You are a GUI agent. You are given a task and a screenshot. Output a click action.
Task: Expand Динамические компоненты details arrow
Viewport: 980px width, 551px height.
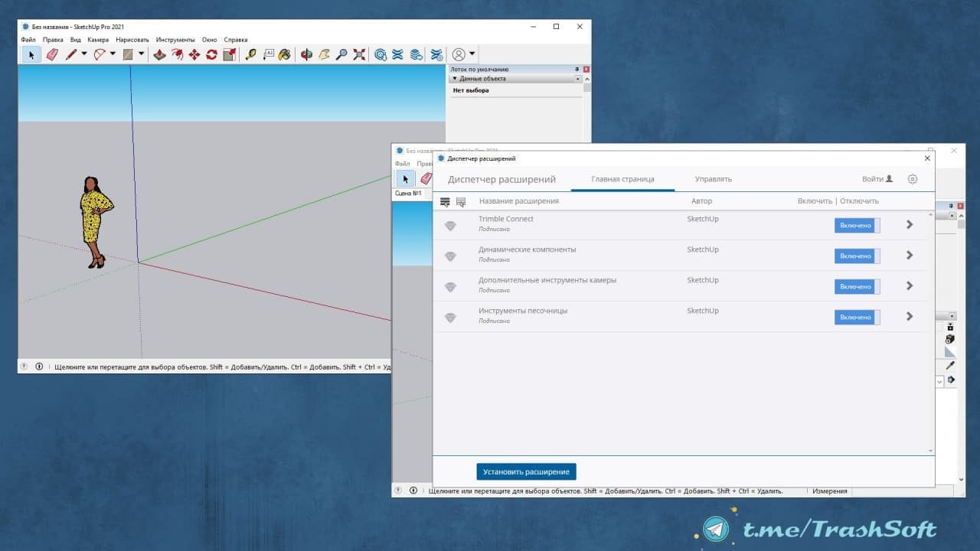[910, 255]
